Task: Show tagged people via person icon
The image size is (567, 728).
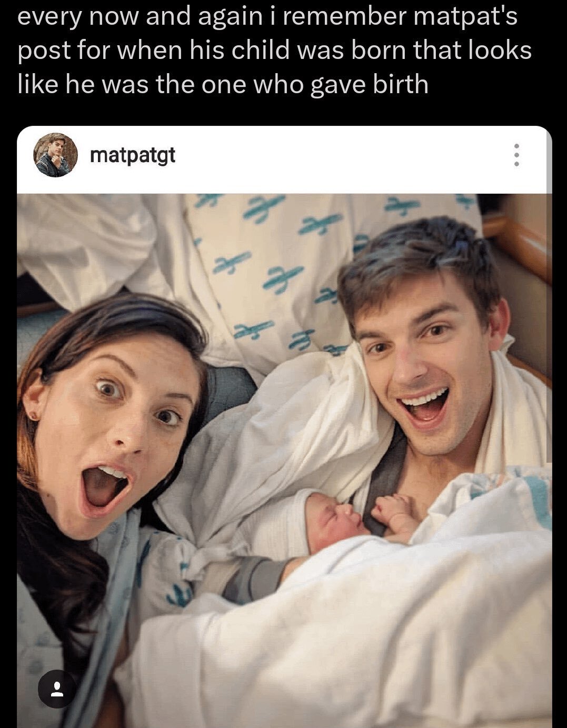Action: (x=56, y=689)
